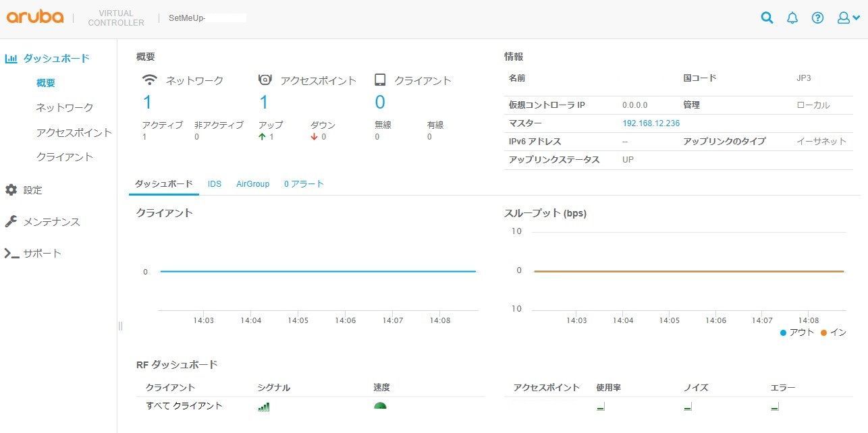Open help via the question mark icon
Screen dimensions: 868x433
tap(817, 18)
